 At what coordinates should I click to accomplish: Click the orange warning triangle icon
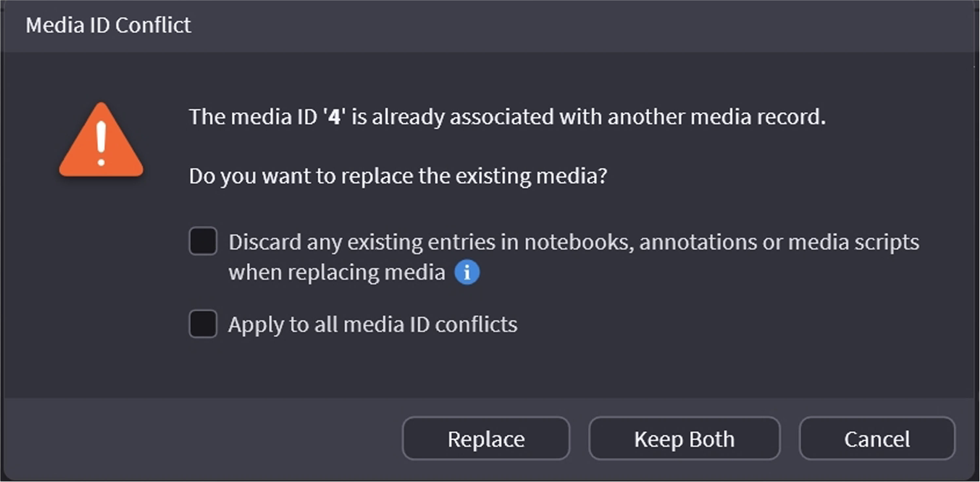(101, 141)
